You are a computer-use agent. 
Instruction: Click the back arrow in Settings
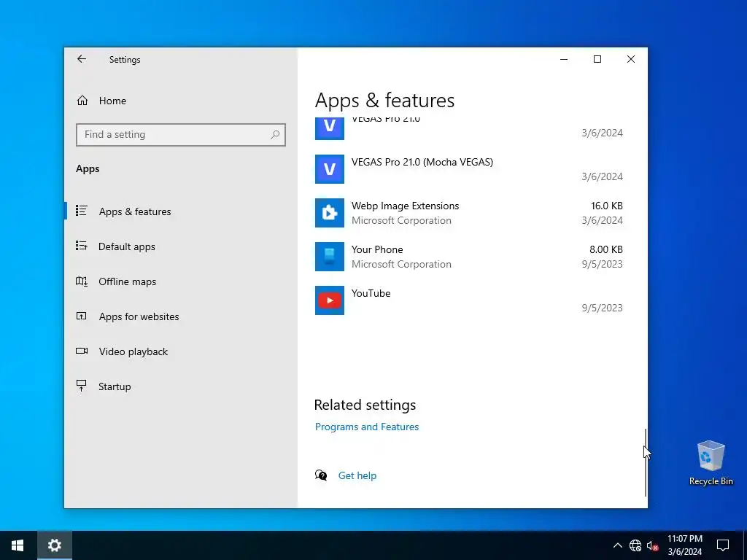point(82,59)
